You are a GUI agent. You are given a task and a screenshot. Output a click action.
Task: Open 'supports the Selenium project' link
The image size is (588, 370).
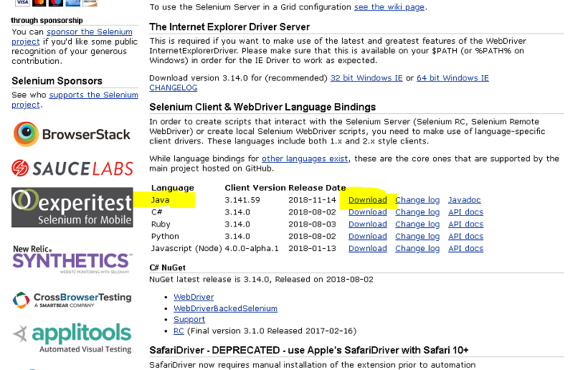pyautogui.click(x=75, y=100)
